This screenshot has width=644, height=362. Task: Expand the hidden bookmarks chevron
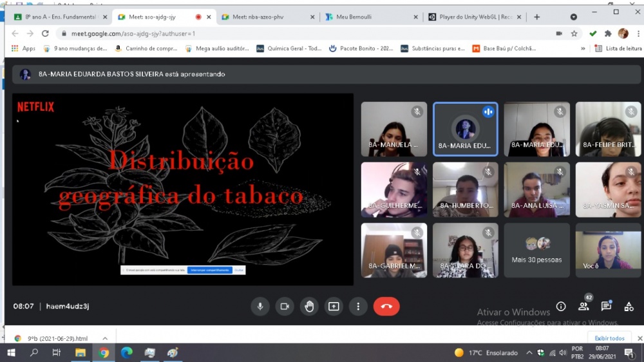coord(583,48)
